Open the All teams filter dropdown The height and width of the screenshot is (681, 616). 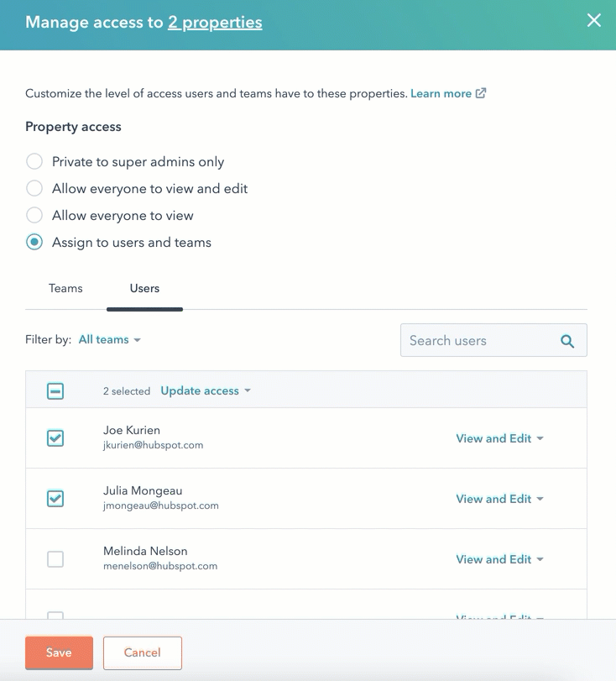109,340
